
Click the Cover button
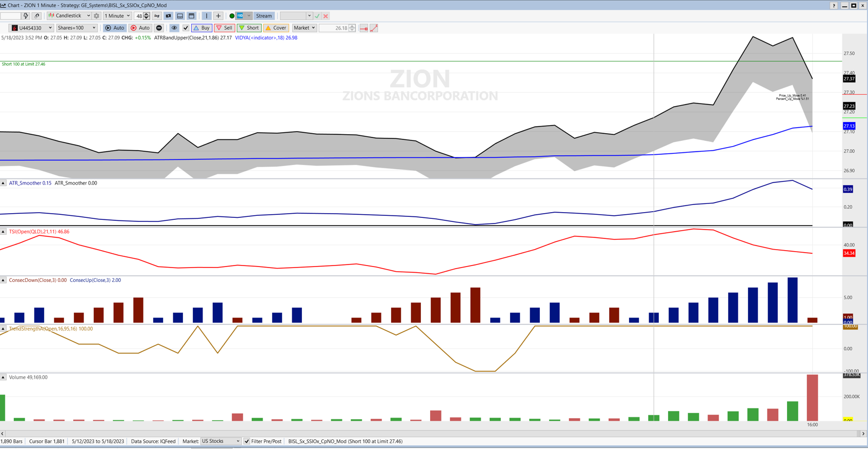(276, 28)
